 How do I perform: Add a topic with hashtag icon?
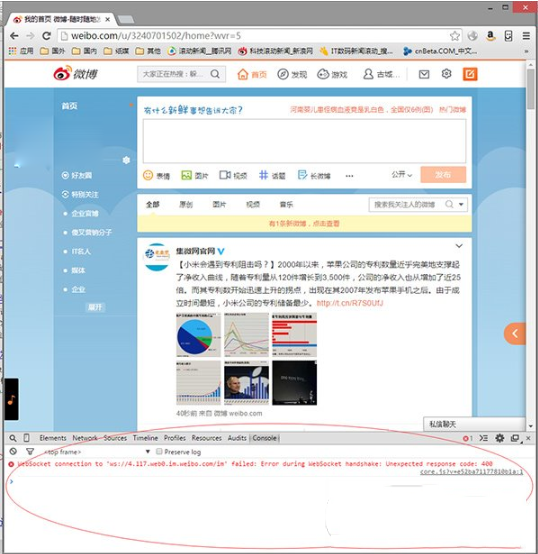263,175
